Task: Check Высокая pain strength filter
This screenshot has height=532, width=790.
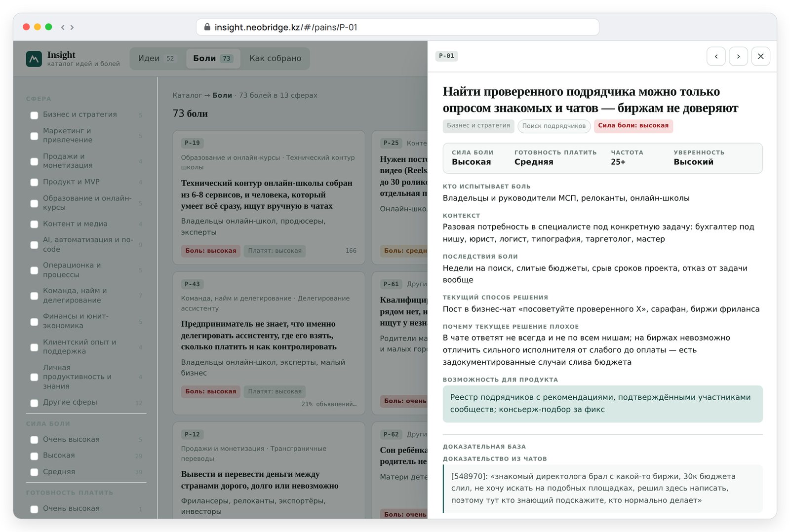Action: (x=34, y=456)
